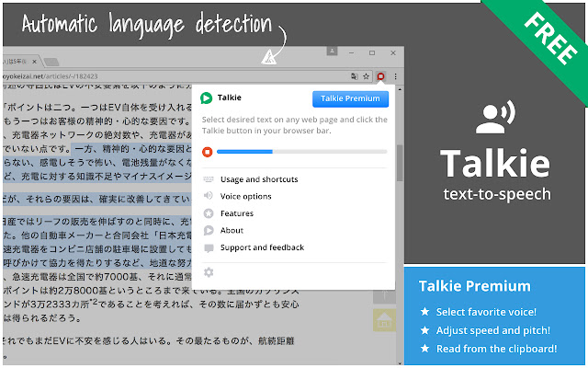Select the About menu item
The width and height of the screenshot is (588, 368).
[x=232, y=230]
